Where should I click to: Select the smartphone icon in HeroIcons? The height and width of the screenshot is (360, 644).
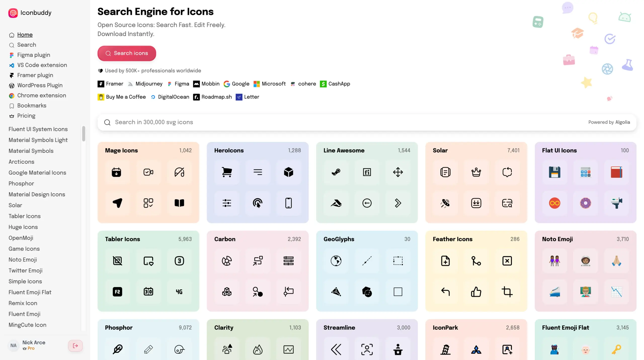pos(288,203)
